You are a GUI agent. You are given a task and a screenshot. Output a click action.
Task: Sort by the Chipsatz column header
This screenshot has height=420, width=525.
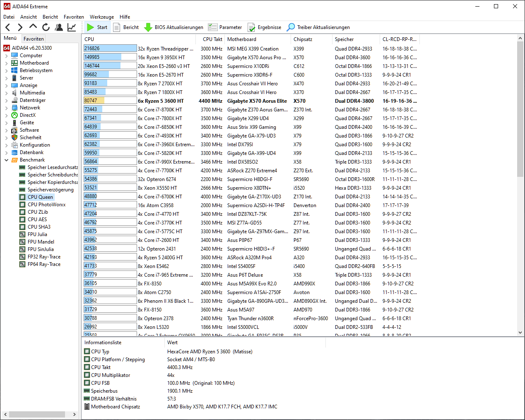[x=311, y=39]
